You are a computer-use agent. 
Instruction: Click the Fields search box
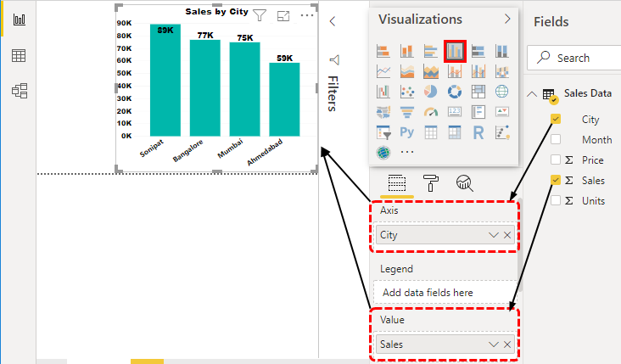tap(573, 58)
